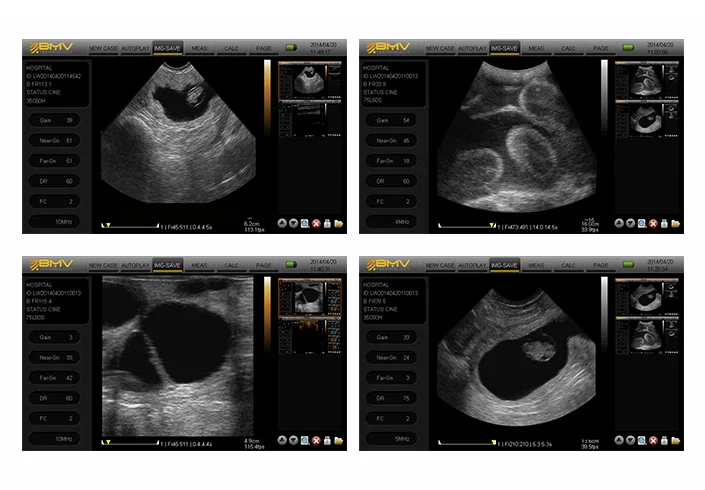Viewport: 705px width, 490px height.
Task: Click the Gain 39 parameter button
Action: click(x=54, y=120)
